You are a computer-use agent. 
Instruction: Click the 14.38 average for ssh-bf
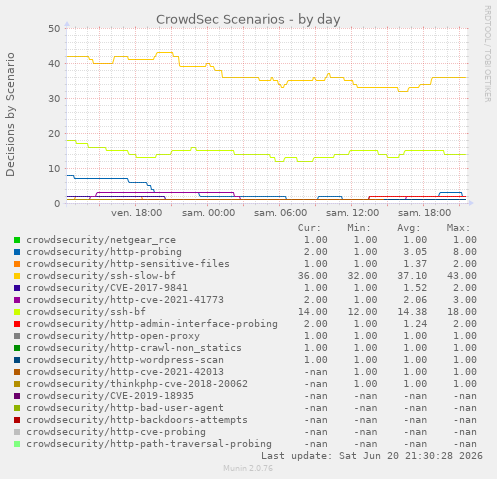pyautogui.click(x=412, y=312)
